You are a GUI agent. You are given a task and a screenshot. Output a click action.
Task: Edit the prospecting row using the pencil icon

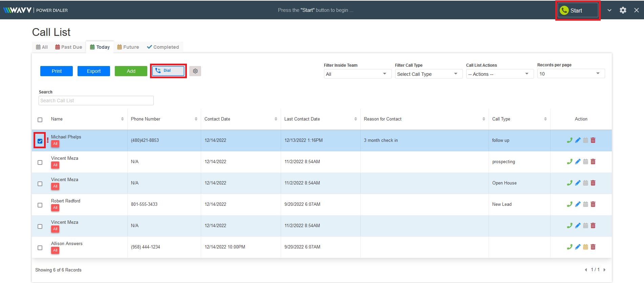coord(578,161)
